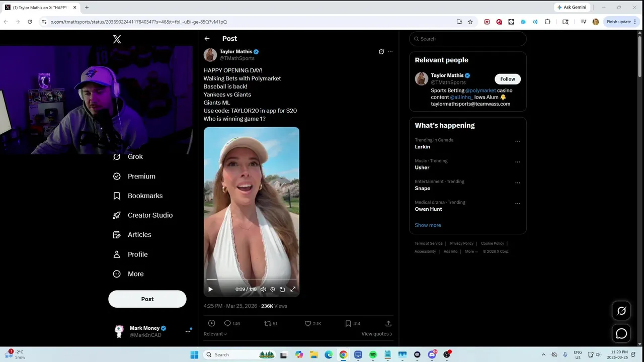This screenshot has width=644, height=362.
Task: Reload the page in Chrome
Action: coord(30,22)
